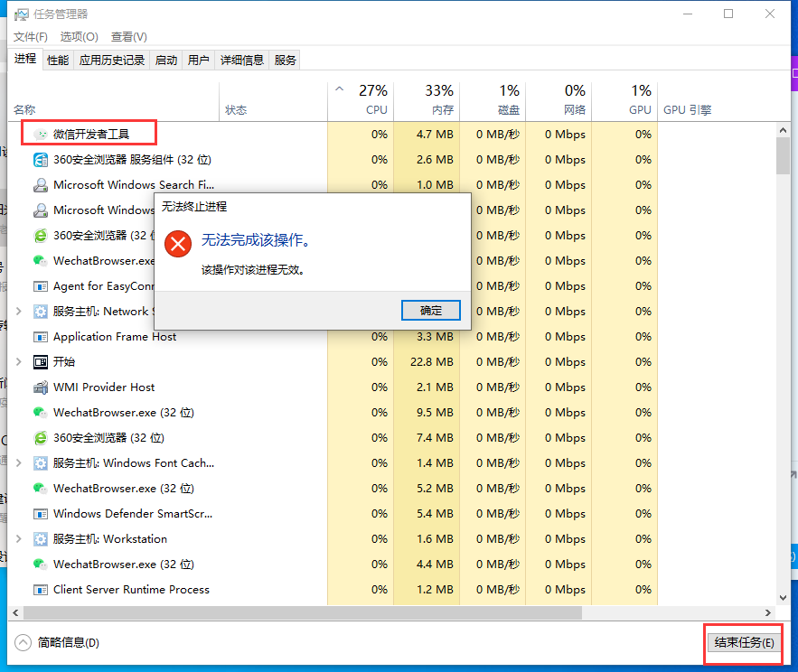Click the GPU 引擎 column header
The height and width of the screenshot is (672, 798).
point(688,110)
